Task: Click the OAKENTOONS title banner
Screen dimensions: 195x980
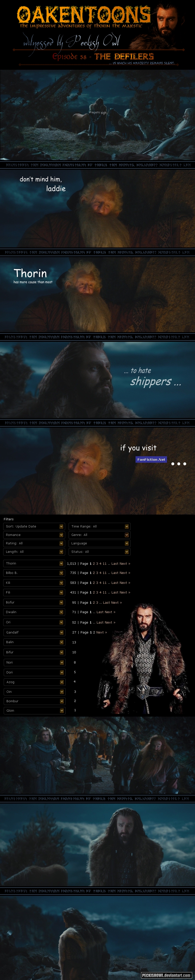Action: click(84, 15)
